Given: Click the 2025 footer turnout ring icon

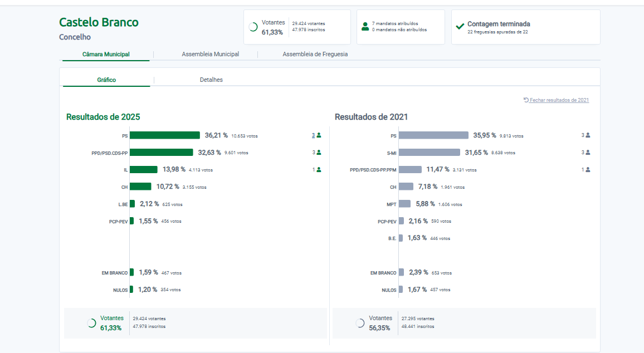Looking at the screenshot, I should (91, 323).
